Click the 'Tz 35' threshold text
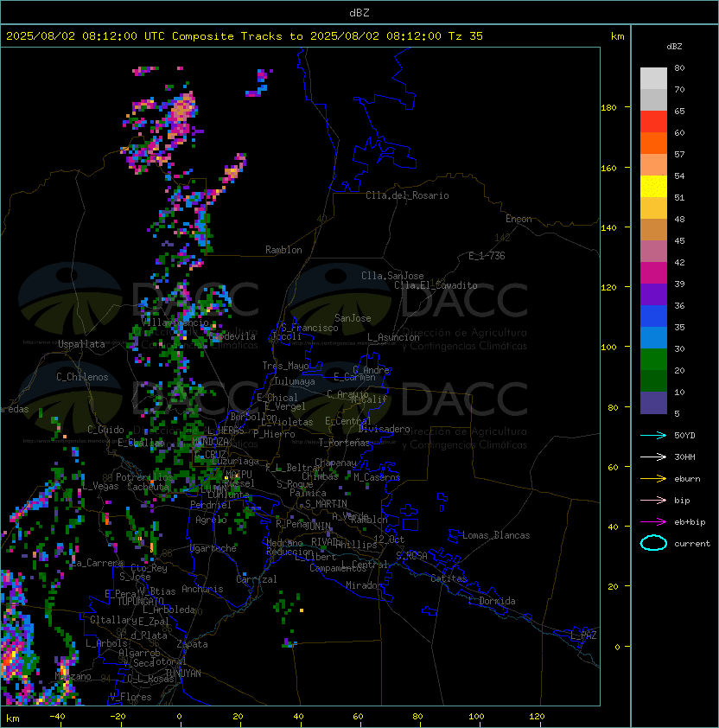The image size is (719, 728). [x=466, y=36]
